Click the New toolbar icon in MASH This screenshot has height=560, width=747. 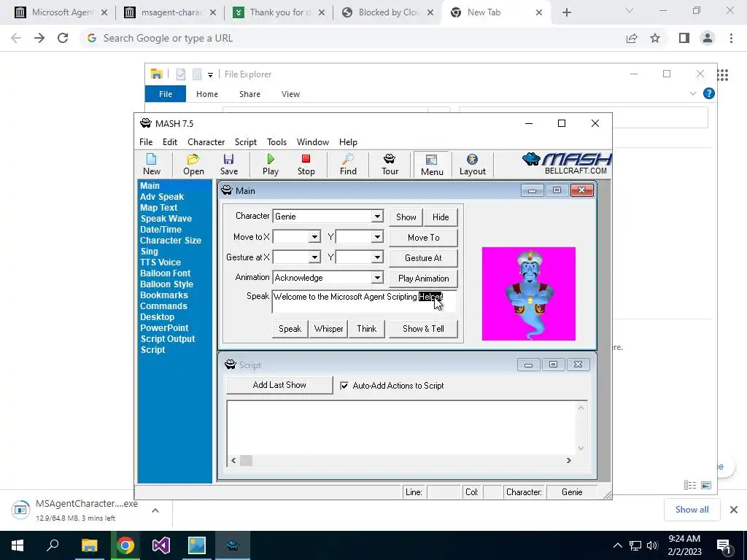152,165
